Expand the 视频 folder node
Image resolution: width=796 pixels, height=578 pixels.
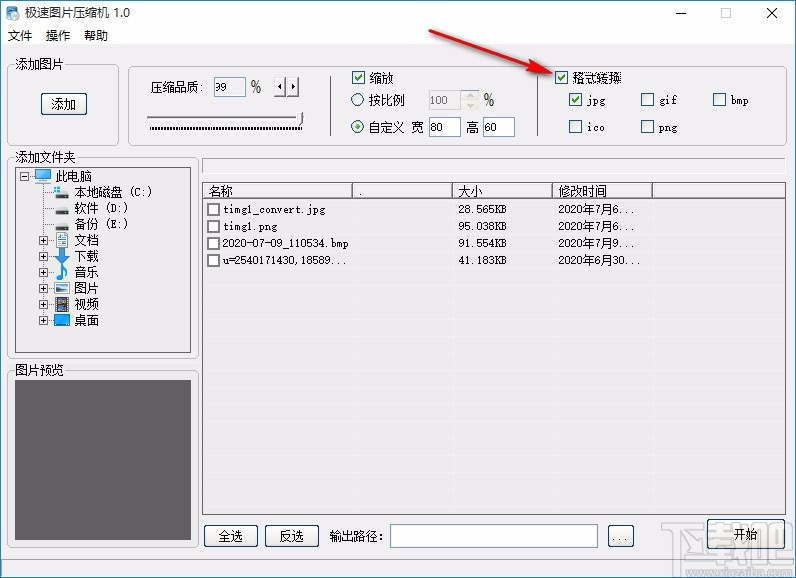[x=43, y=304]
